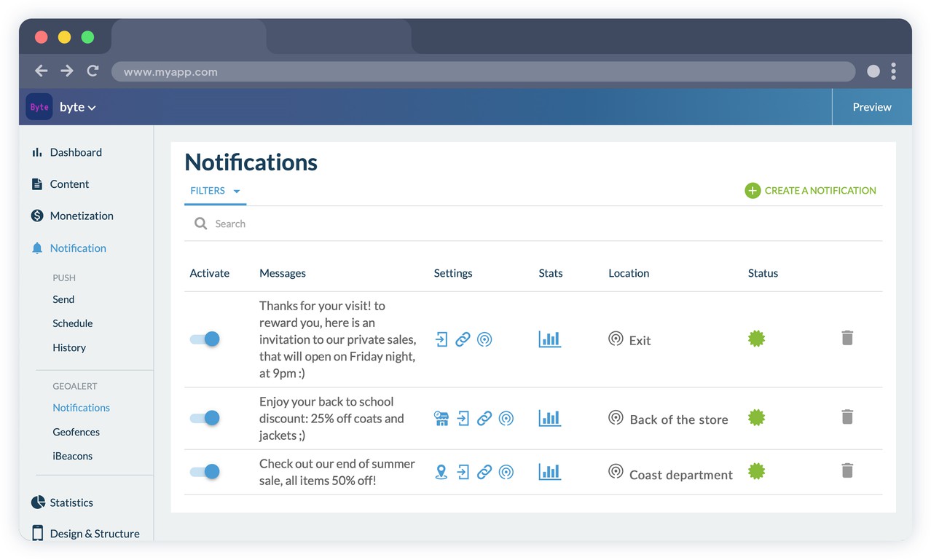This screenshot has height=560, width=931.
Task: Disable the back to school discount notification
Action: pyautogui.click(x=205, y=418)
